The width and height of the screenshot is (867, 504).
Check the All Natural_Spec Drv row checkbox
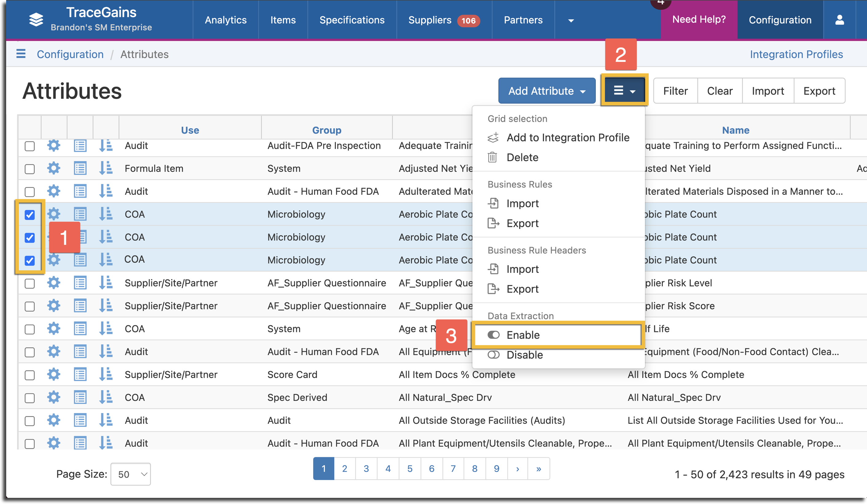[30, 398]
